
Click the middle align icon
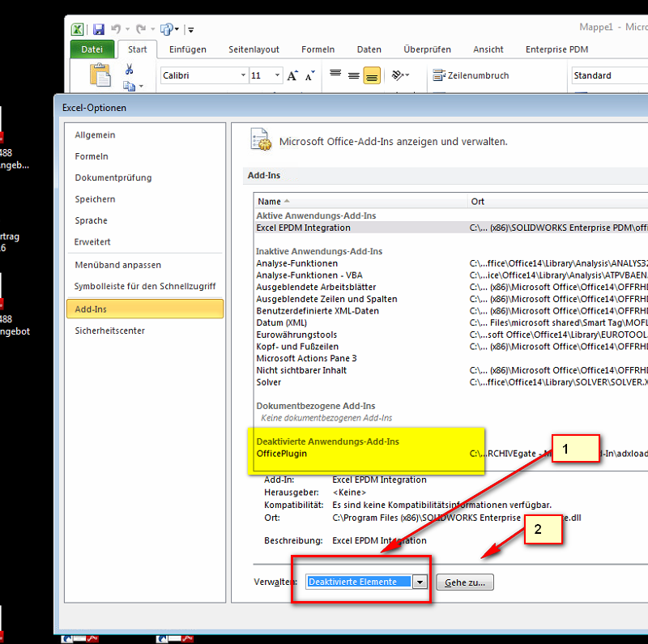click(354, 75)
